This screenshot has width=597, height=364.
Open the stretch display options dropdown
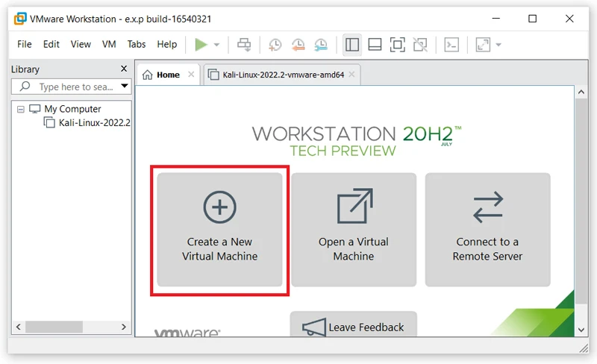click(498, 45)
